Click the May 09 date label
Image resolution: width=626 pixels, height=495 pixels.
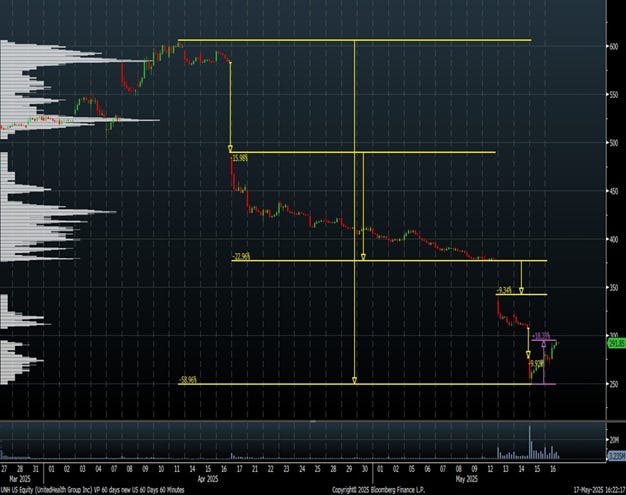(x=474, y=469)
